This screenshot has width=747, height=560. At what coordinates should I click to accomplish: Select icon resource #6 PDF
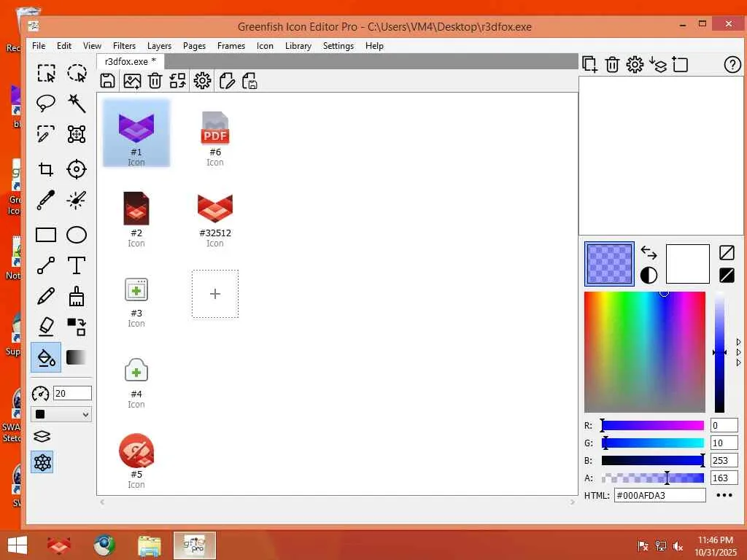coord(215,138)
